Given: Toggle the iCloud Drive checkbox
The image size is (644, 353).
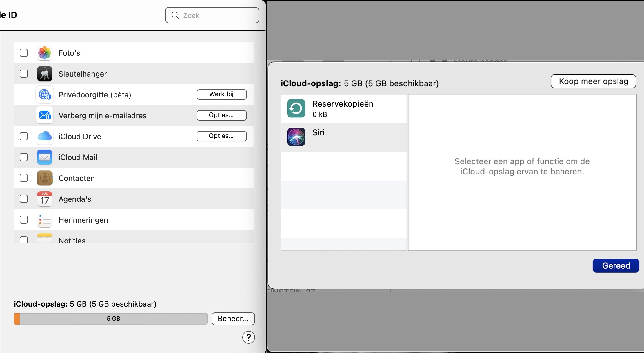Looking at the screenshot, I should pyautogui.click(x=24, y=136).
